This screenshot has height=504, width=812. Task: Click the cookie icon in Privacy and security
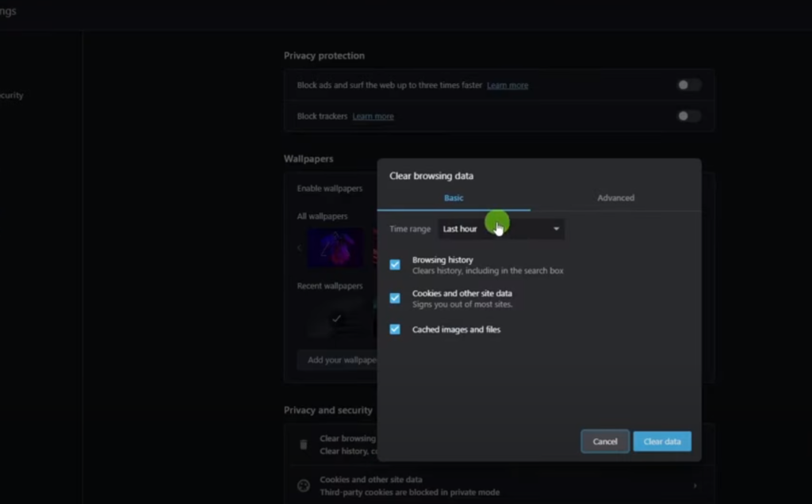303,486
